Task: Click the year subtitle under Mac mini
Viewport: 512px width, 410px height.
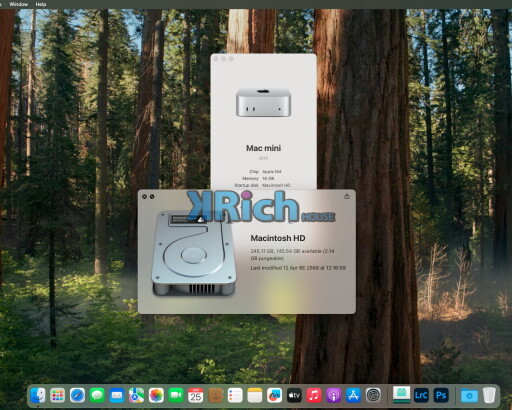Action: coord(263,158)
